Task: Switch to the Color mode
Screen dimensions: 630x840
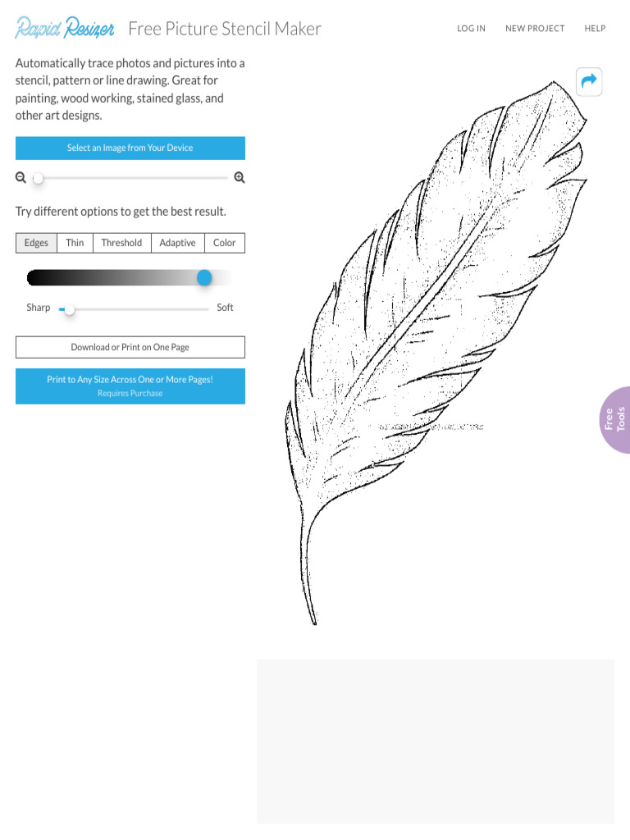Action: point(225,243)
